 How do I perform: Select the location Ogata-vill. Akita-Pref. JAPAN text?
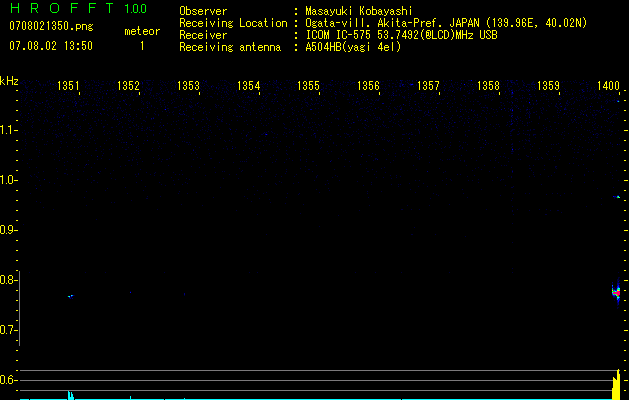[446, 23]
